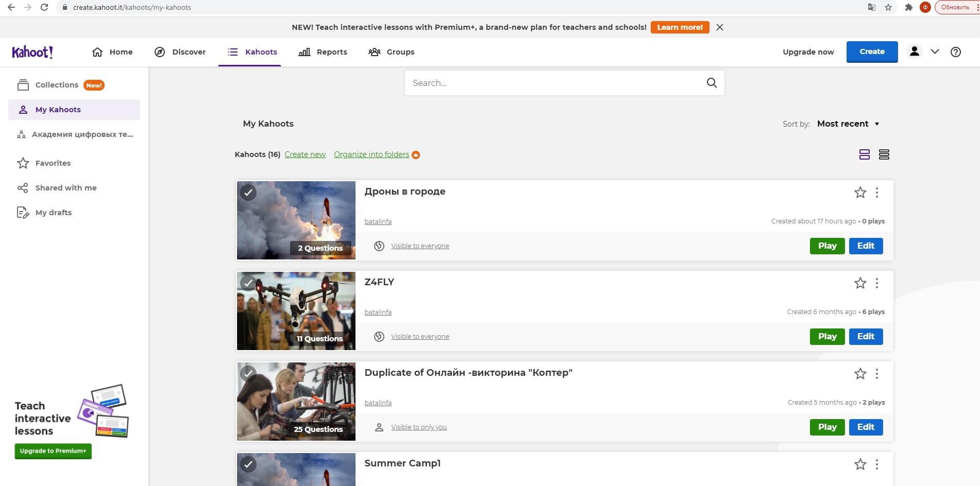The width and height of the screenshot is (980, 486).
Task: Play Duplicate of Онлайн-викторина kahoot
Action: [827, 427]
